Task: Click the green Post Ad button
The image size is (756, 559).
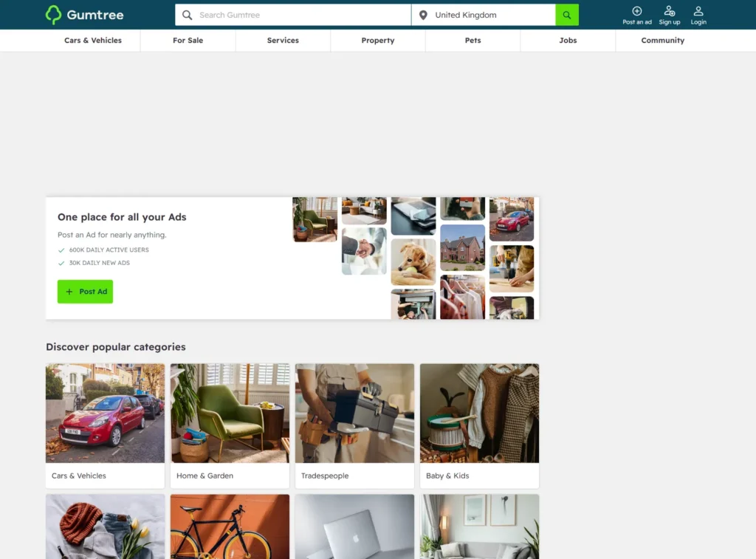Action: pos(86,292)
